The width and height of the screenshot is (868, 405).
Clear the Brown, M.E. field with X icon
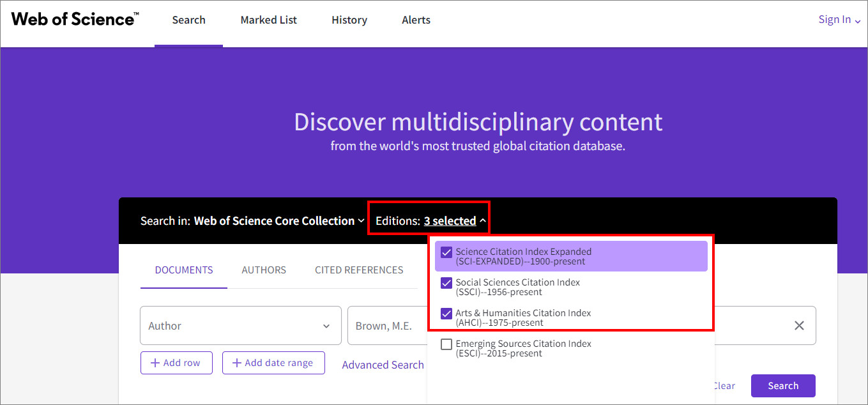(799, 326)
